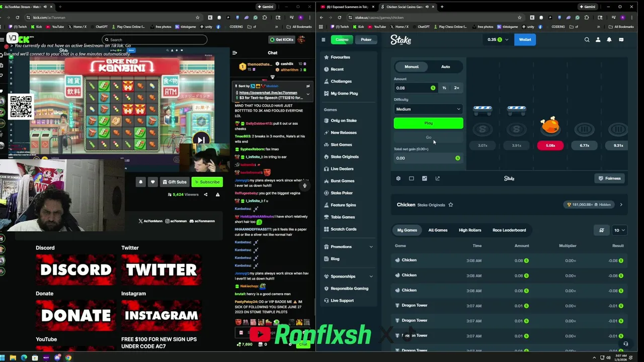Open the 10 rows-per-page dropdown

point(619,230)
